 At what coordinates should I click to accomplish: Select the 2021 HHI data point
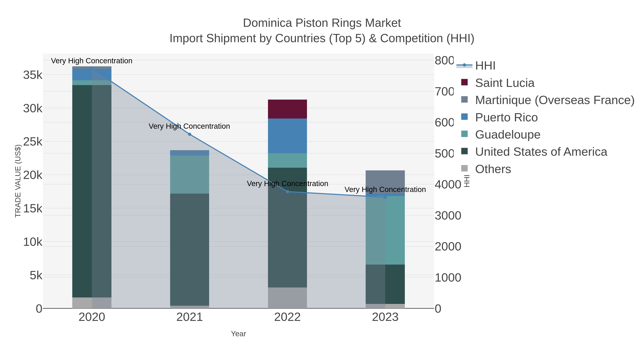pos(189,134)
